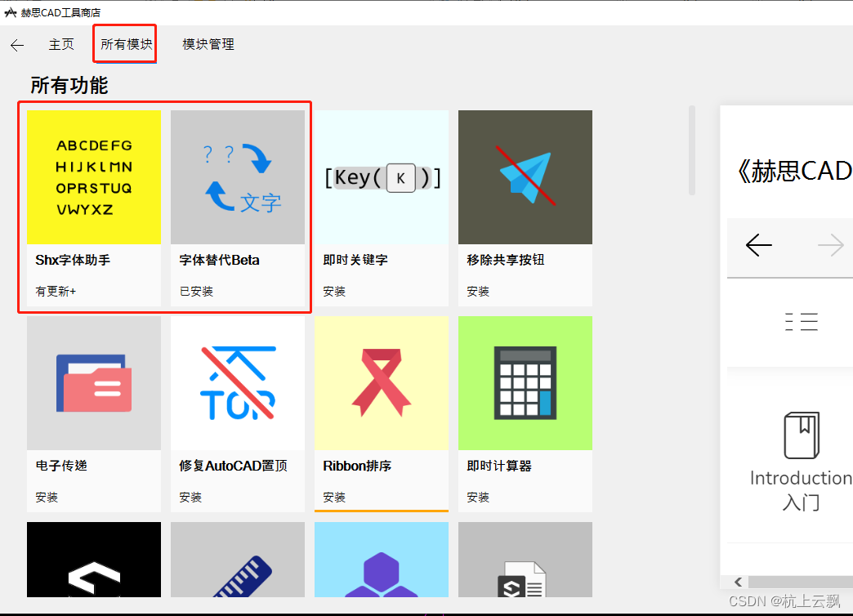This screenshot has height=616, width=853.
Task: Open the Ribbon排序 red ribbon icon
Action: [382, 383]
